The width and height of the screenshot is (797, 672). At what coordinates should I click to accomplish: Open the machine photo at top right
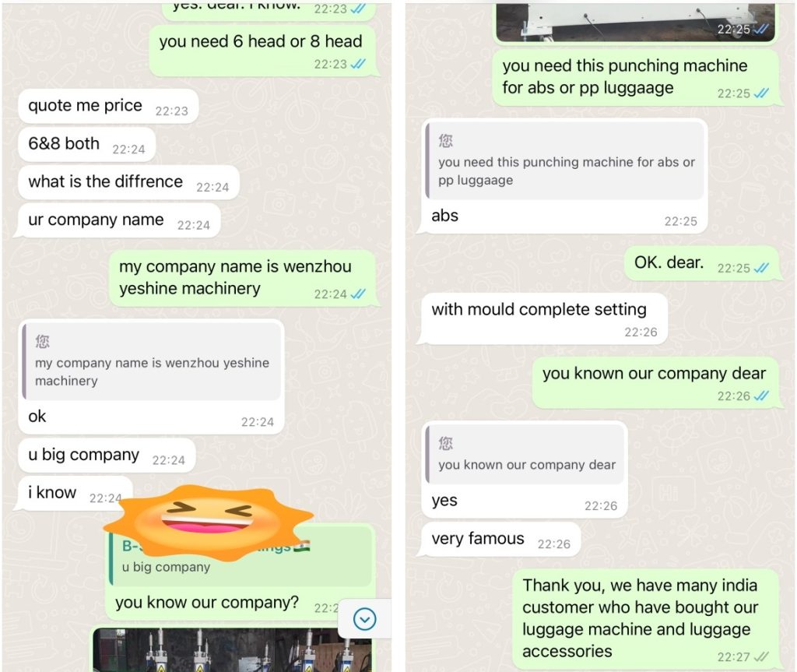tap(635, 21)
